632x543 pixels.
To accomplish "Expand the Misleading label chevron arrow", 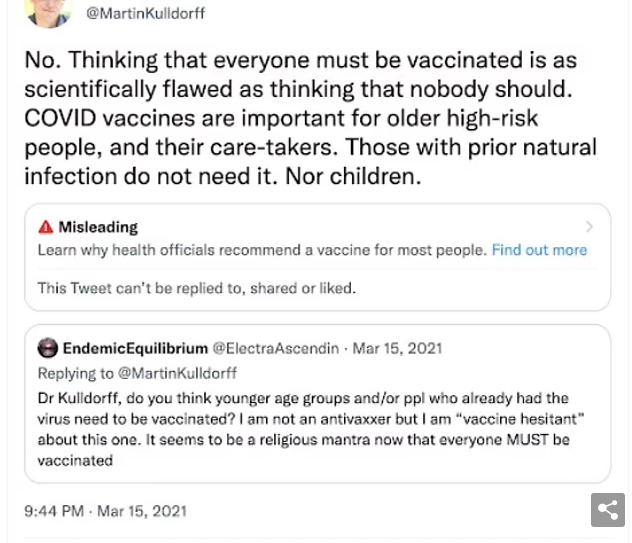I will click(x=589, y=227).
